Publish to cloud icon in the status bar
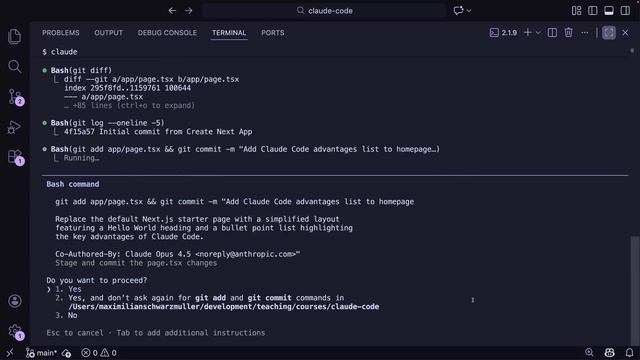This screenshot has height=360, width=640. (67, 353)
